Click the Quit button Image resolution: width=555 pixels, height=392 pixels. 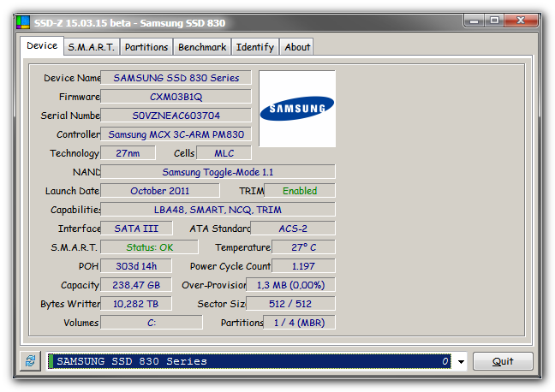click(503, 361)
